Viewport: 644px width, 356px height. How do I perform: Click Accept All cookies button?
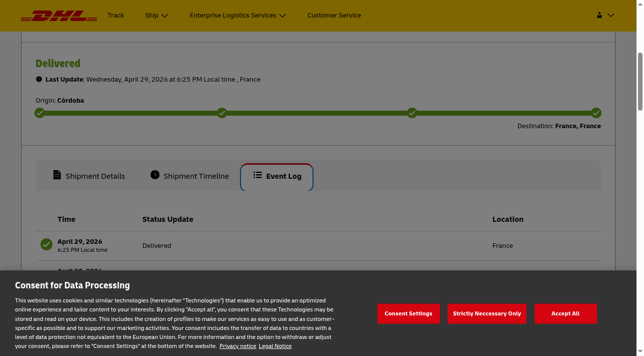pyautogui.click(x=565, y=313)
